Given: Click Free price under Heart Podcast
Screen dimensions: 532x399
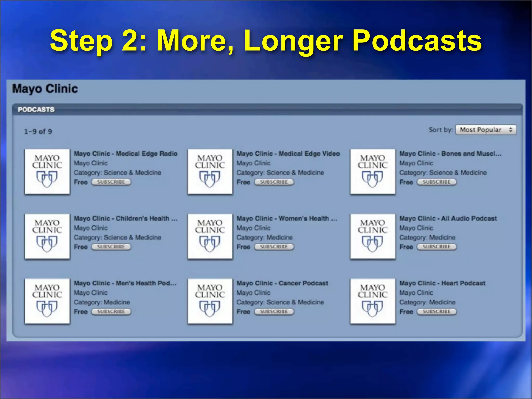Looking at the screenshot, I should tap(406, 312).
